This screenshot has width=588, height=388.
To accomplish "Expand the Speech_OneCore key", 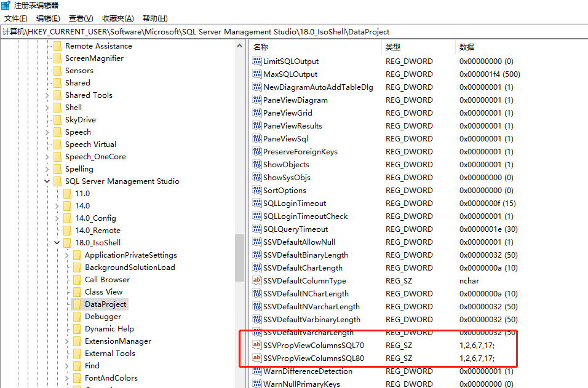I will 47,157.
